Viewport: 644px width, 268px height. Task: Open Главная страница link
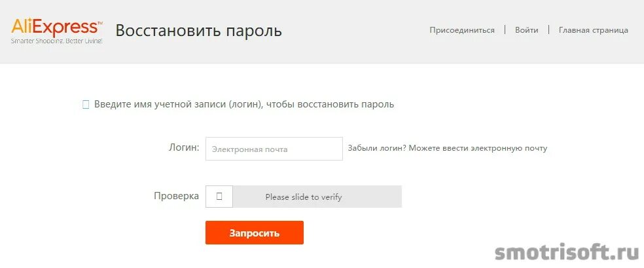tap(594, 30)
